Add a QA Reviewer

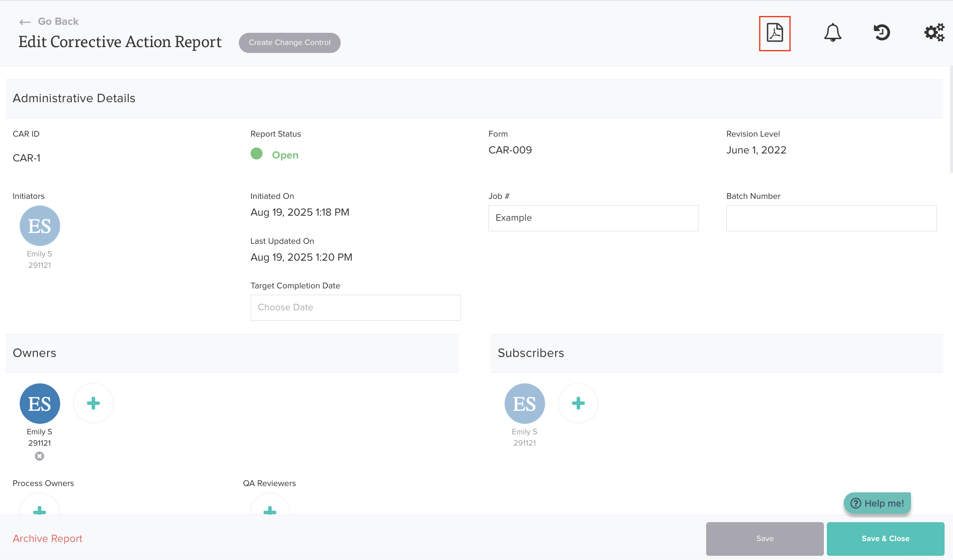[270, 509]
